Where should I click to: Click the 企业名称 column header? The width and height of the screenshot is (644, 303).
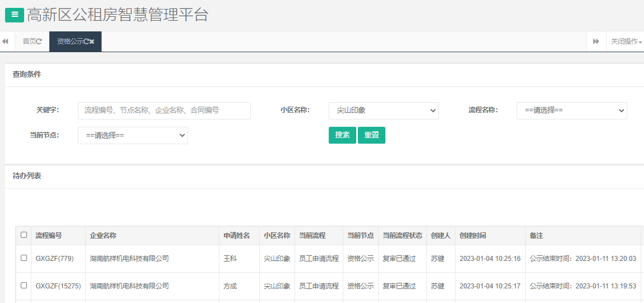[103, 236]
